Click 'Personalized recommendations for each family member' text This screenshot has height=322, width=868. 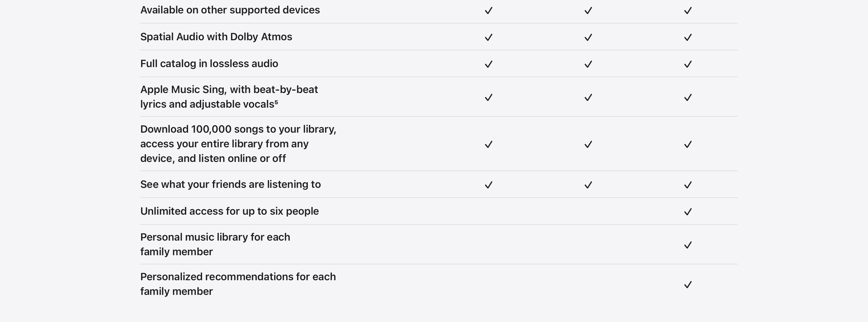coord(238,284)
